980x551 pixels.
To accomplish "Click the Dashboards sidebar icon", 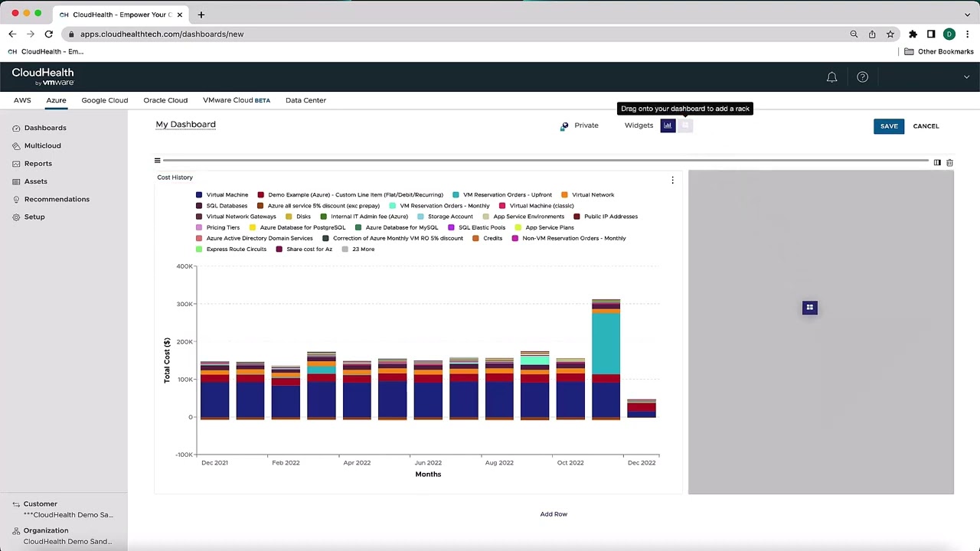I will (16, 128).
